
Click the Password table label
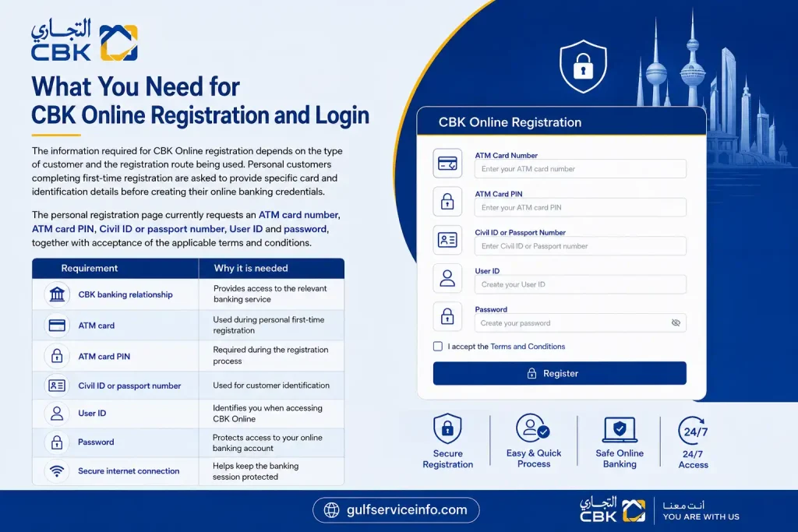pos(96,442)
